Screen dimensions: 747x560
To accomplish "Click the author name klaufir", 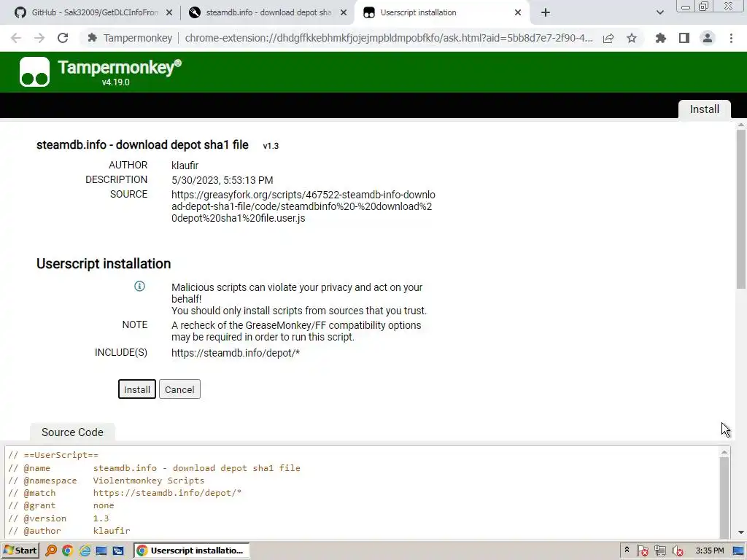I will (x=185, y=166).
